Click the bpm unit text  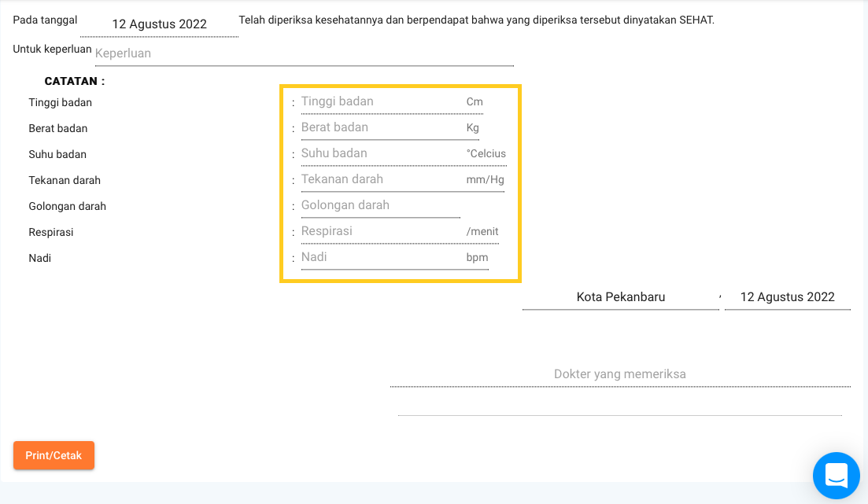coord(477,258)
